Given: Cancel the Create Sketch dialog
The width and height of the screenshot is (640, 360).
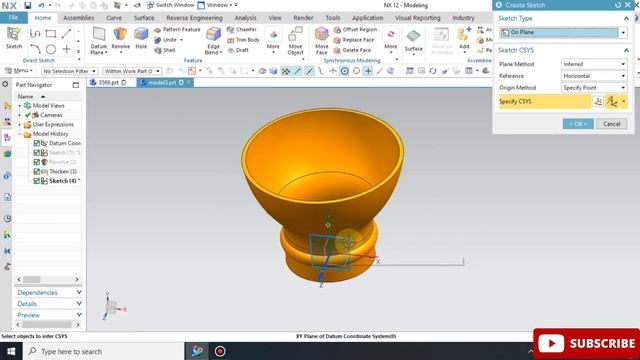Looking at the screenshot, I should (x=611, y=124).
